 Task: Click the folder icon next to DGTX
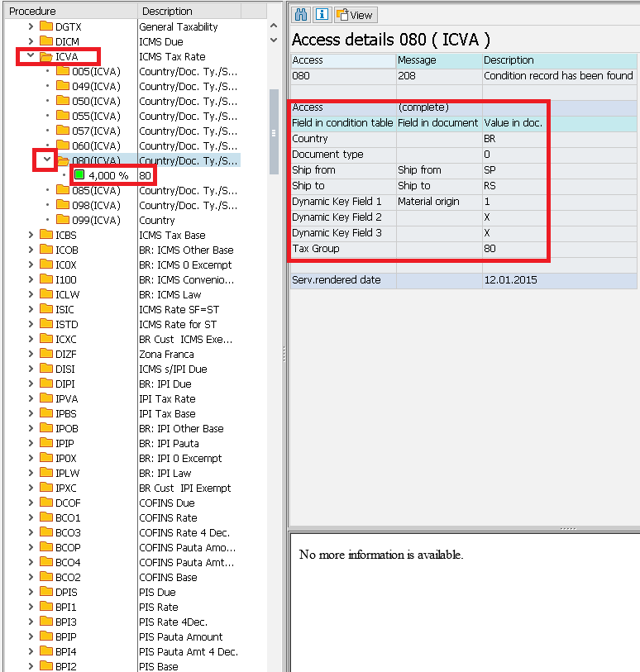(47, 26)
